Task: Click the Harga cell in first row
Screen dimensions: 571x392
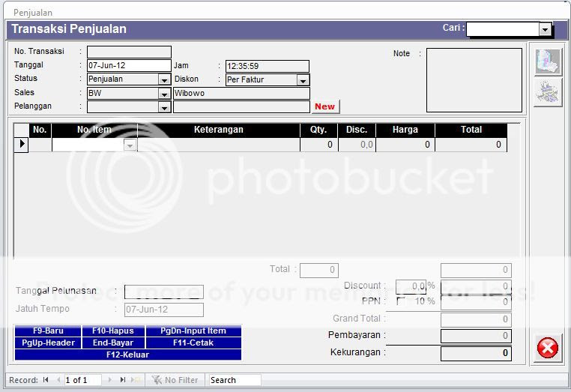Action: click(x=405, y=145)
